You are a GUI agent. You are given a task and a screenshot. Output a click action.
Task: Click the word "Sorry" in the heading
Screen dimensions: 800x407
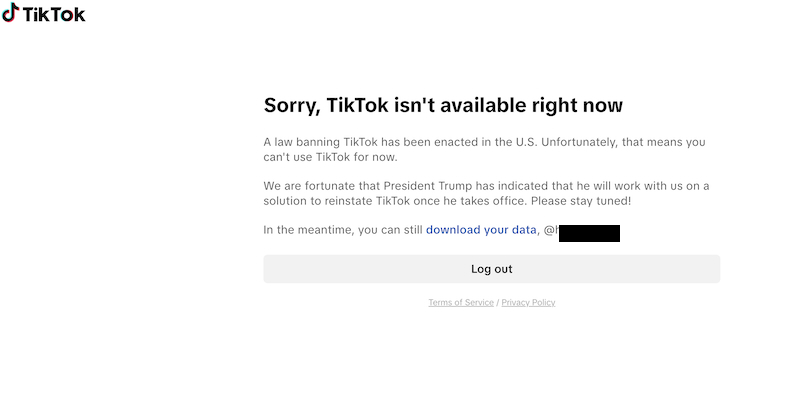coord(290,105)
